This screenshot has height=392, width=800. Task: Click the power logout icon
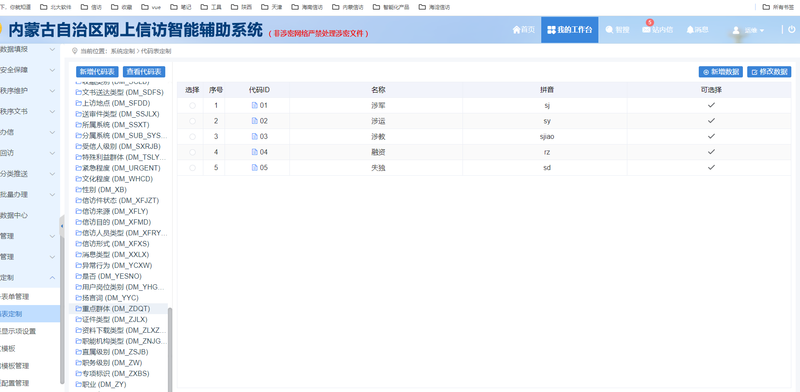tap(791, 30)
